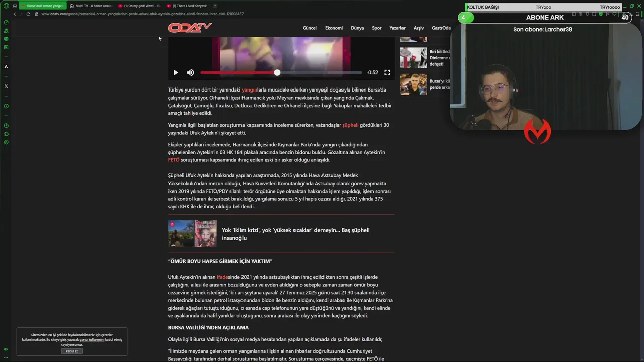Open the Player icon in sidebar
Screen dimensions: 644x362
[6, 106]
